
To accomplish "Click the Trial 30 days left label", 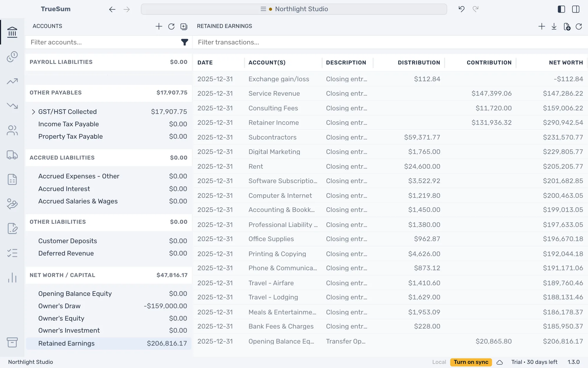I will [x=534, y=362].
